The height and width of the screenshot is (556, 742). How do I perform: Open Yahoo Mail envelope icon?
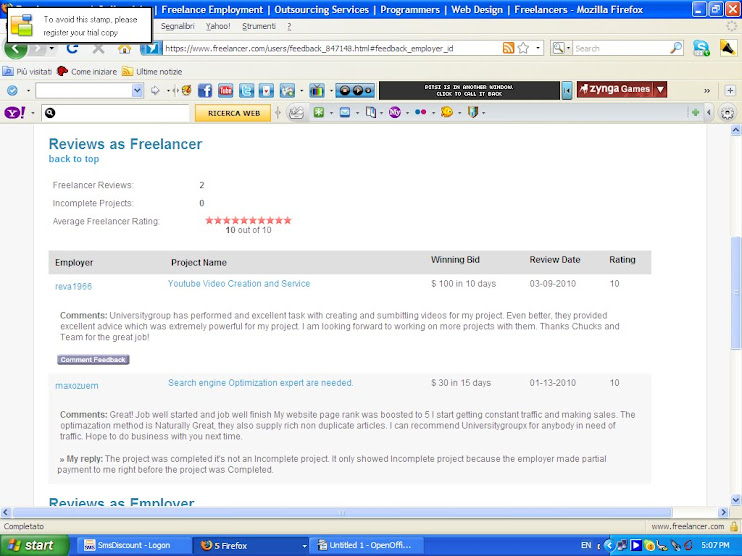tap(345, 112)
